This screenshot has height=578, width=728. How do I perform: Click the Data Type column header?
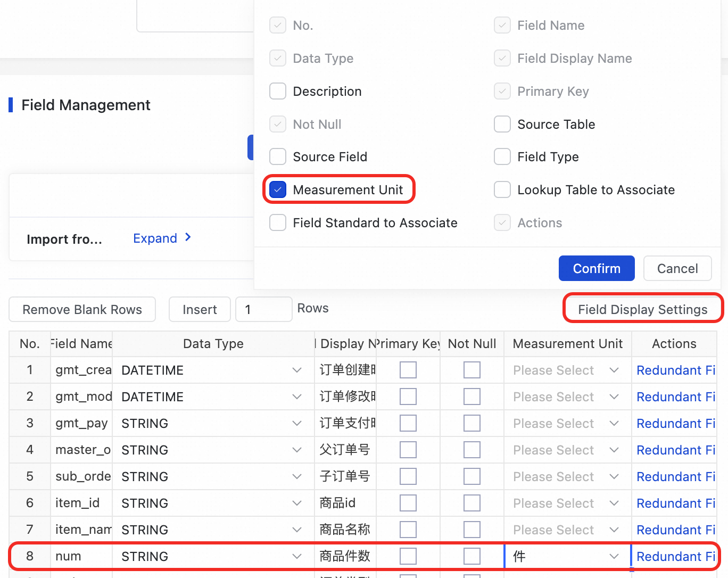[x=213, y=344]
